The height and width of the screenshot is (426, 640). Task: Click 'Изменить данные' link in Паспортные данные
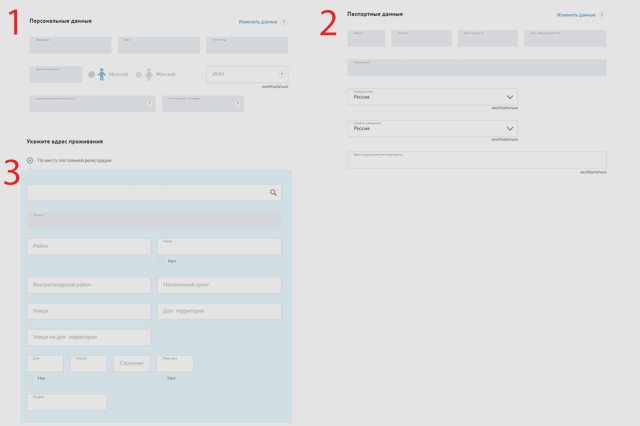[576, 15]
